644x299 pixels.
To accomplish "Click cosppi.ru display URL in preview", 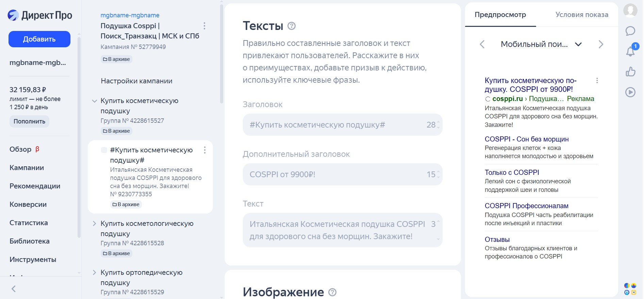I will pos(508,99).
